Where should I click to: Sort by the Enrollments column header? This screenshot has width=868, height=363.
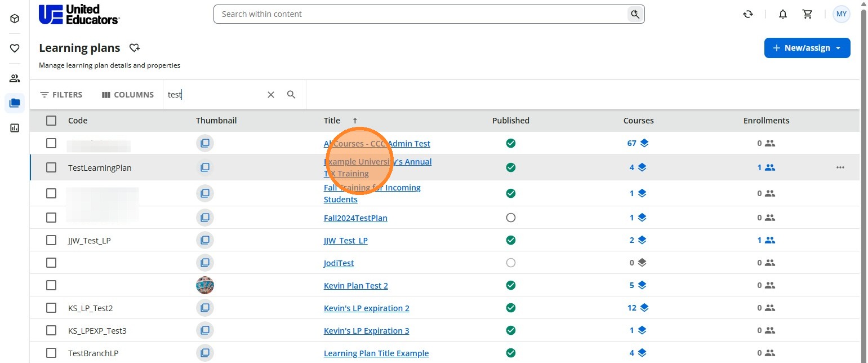(x=767, y=120)
